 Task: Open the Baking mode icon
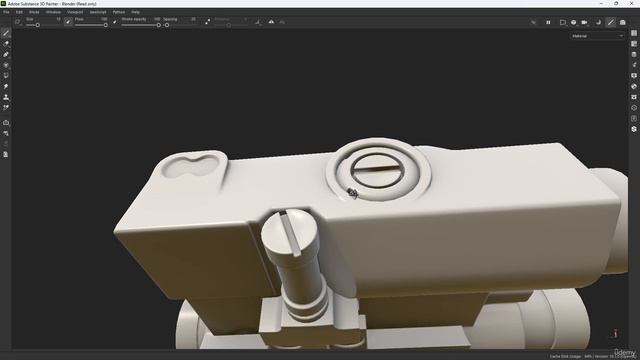(6, 133)
